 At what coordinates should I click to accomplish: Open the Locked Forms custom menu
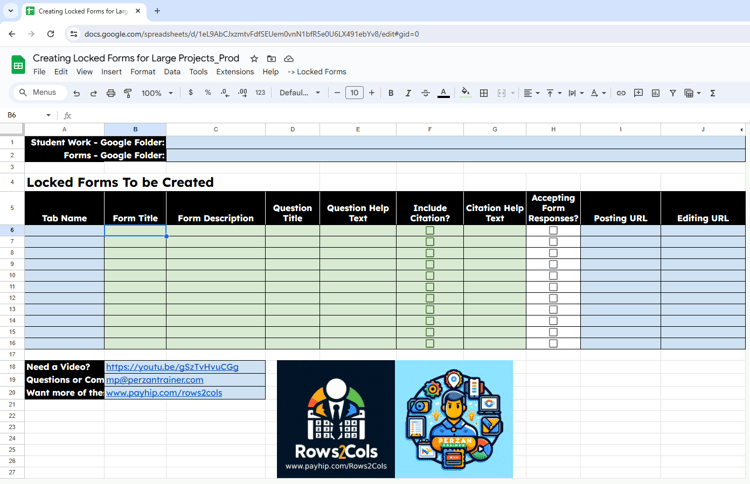[x=317, y=72]
